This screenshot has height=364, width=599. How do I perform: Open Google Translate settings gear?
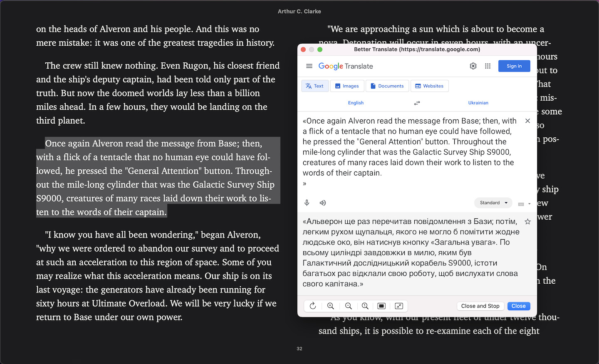coord(473,66)
